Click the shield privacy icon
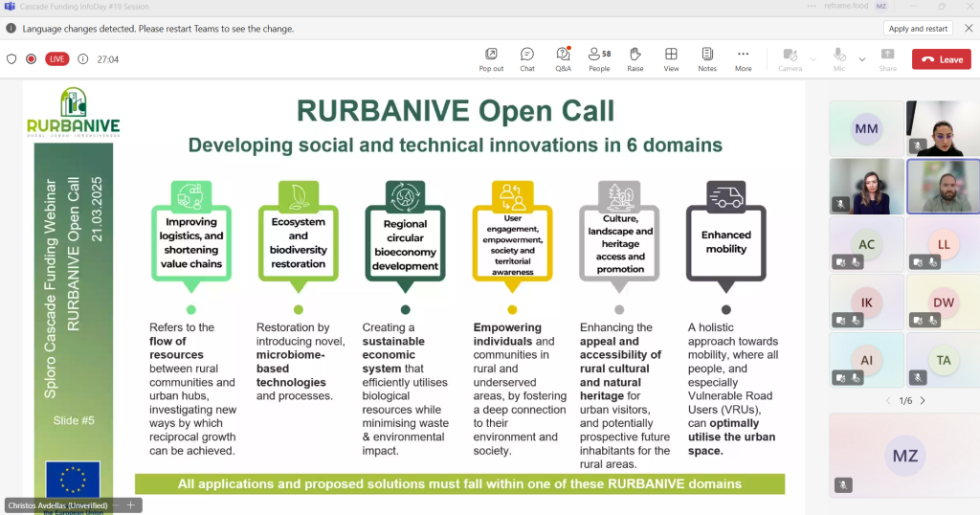Viewport: 980px width, 515px height. [11, 59]
